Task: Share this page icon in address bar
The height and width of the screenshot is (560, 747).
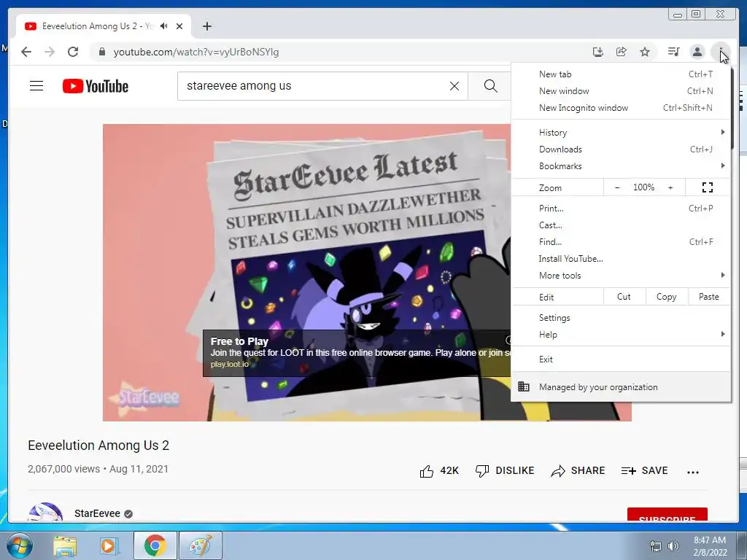Action: pyautogui.click(x=622, y=52)
